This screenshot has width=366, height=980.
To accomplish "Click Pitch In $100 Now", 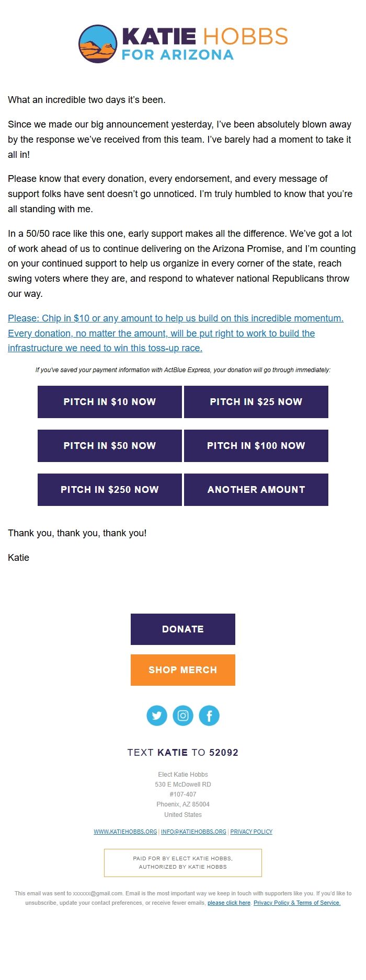I will [256, 446].
